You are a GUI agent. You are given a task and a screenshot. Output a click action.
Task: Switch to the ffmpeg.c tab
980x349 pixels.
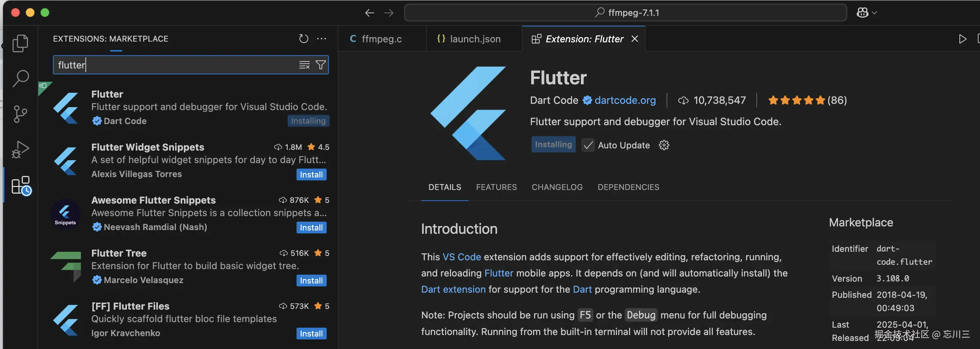click(x=382, y=39)
